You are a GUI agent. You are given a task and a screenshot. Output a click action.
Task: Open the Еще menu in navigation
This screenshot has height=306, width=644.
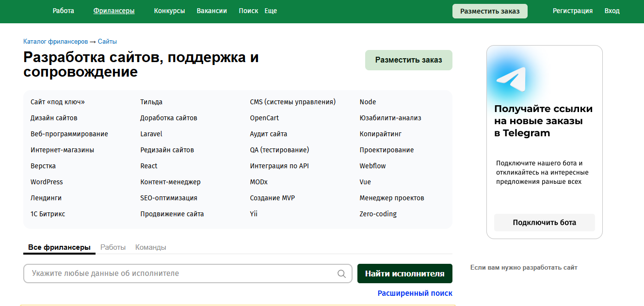[271, 11]
